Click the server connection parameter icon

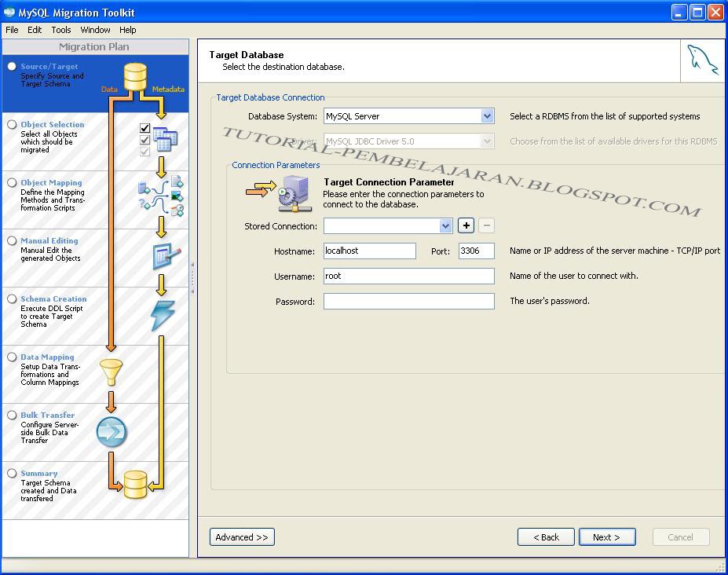tap(294, 194)
